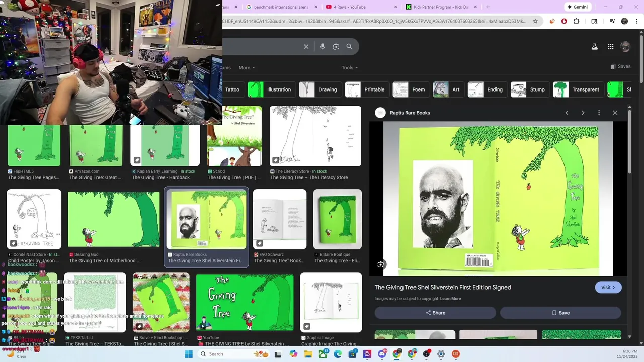Filter images by Printable chip
This screenshot has height=362, width=644.
tap(367, 89)
